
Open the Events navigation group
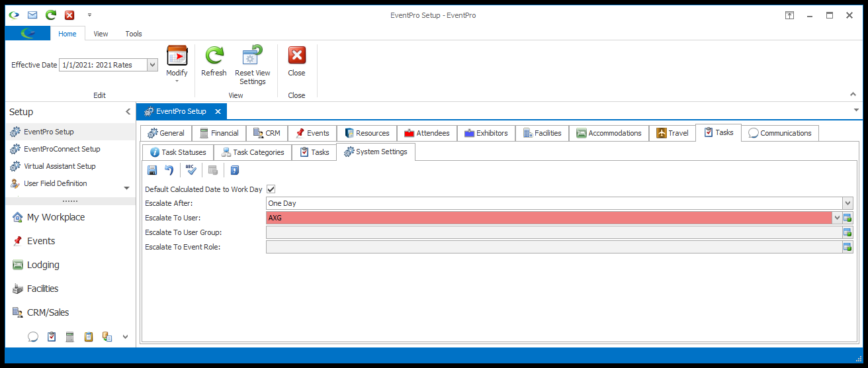click(x=69, y=241)
